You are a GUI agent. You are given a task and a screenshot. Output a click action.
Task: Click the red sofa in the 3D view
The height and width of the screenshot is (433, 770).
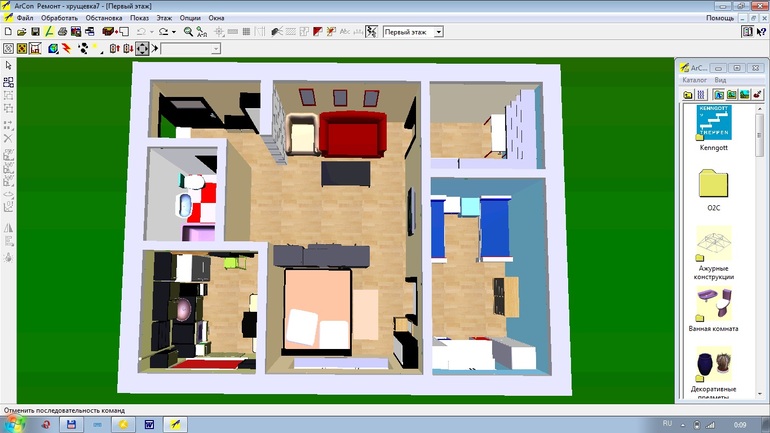tap(352, 133)
